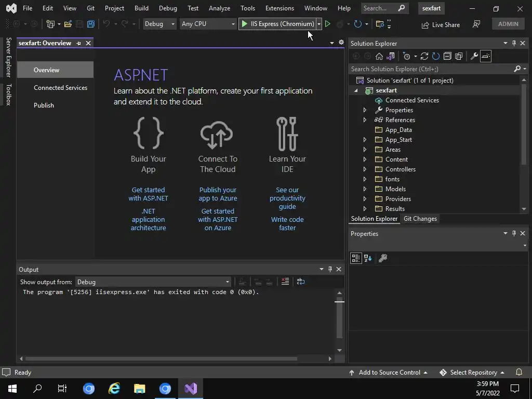Click the browser refresh icon in toolbar

357,24
